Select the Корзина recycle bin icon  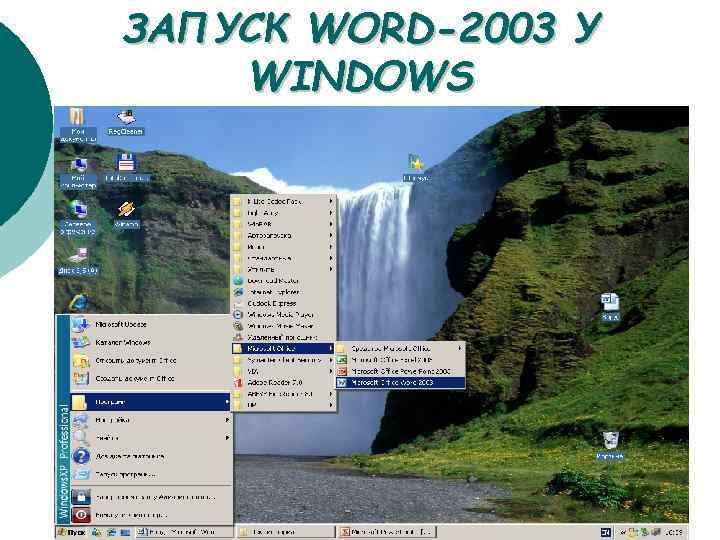[x=610, y=446]
